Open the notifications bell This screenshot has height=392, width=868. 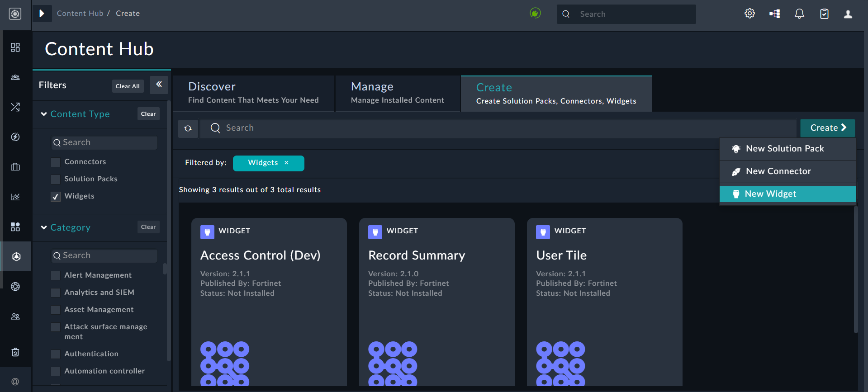(800, 14)
